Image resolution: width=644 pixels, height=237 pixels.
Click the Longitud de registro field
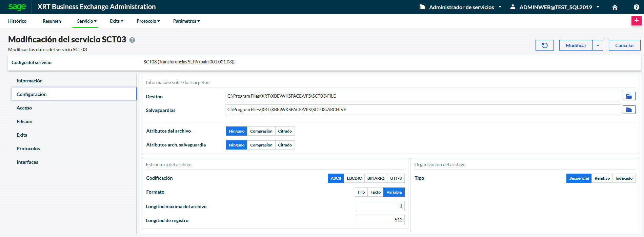pyautogui.click(x=380, y=220)
